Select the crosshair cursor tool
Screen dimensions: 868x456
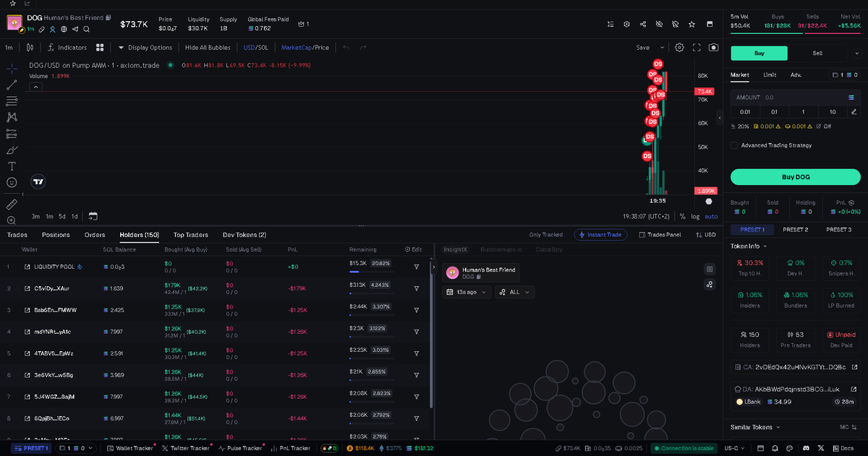point(12,68)
